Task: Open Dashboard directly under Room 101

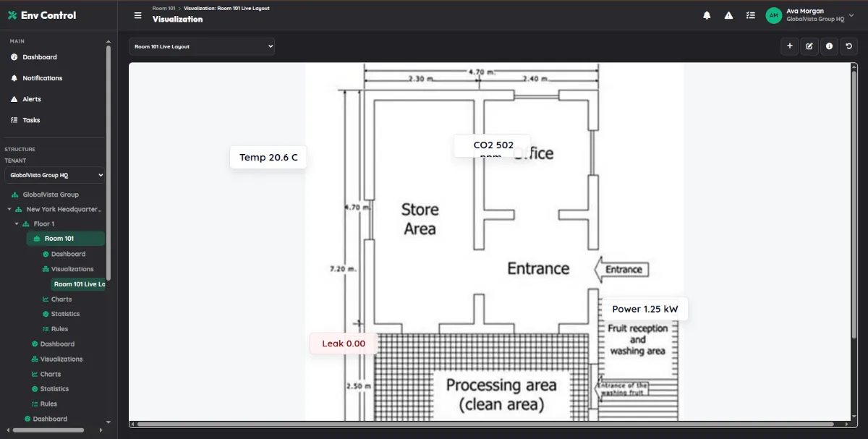Action: point(68,254)
